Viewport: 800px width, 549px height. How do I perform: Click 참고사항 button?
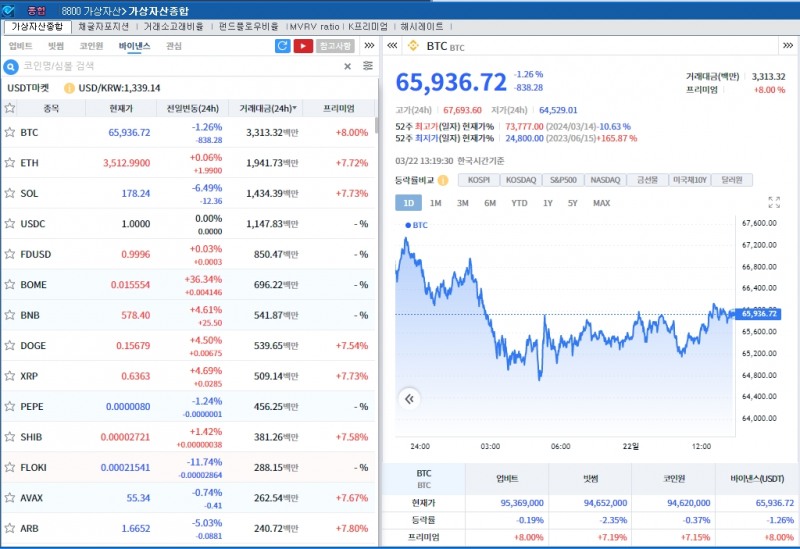[x=335, y=46]
